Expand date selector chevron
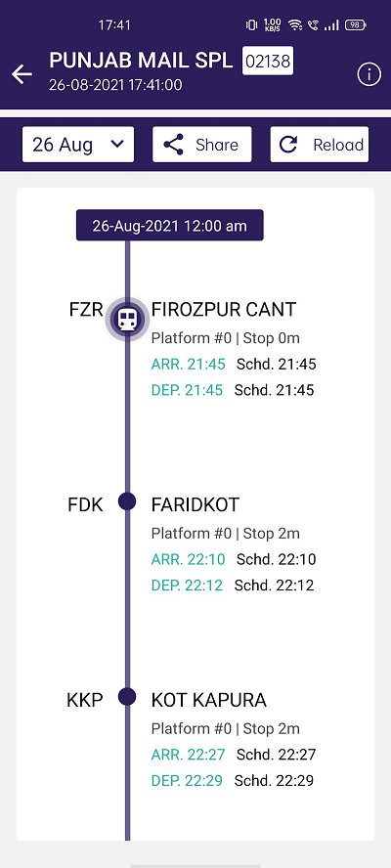The width and height of the screenshot is (391, 868). [117, 144]
